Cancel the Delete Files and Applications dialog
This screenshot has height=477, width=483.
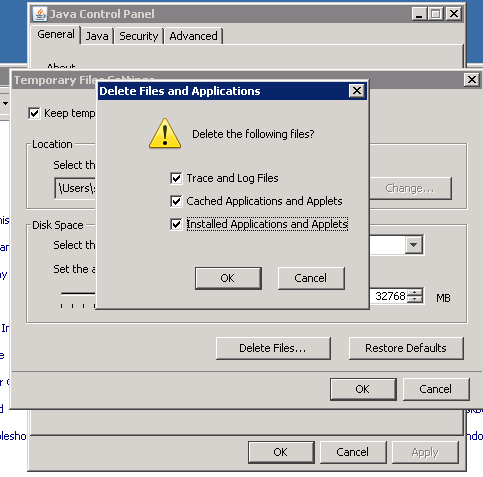coord(311,278)
